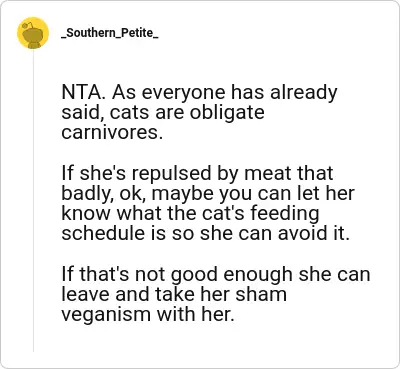Screen dimensions: 400x369
Task: Click the yellow Reddit Snoo avatar
Action: 33,33
